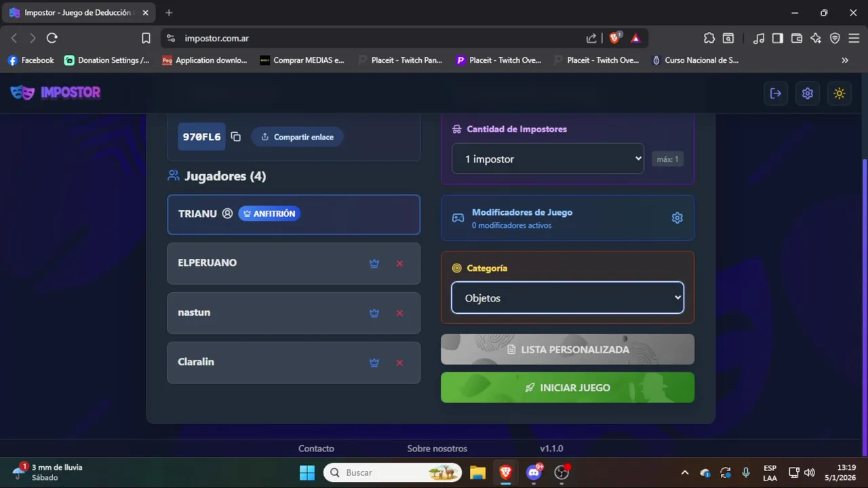This screenshot has width=868, height=488.
Task: Open Brave browser taskbar icon
Action: tap(506, 472)
